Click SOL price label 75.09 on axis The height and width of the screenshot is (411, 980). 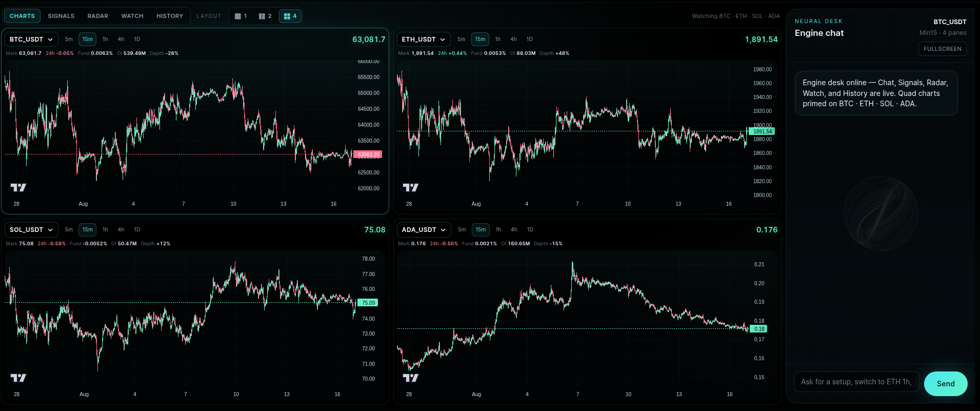(x=368, y=303)
